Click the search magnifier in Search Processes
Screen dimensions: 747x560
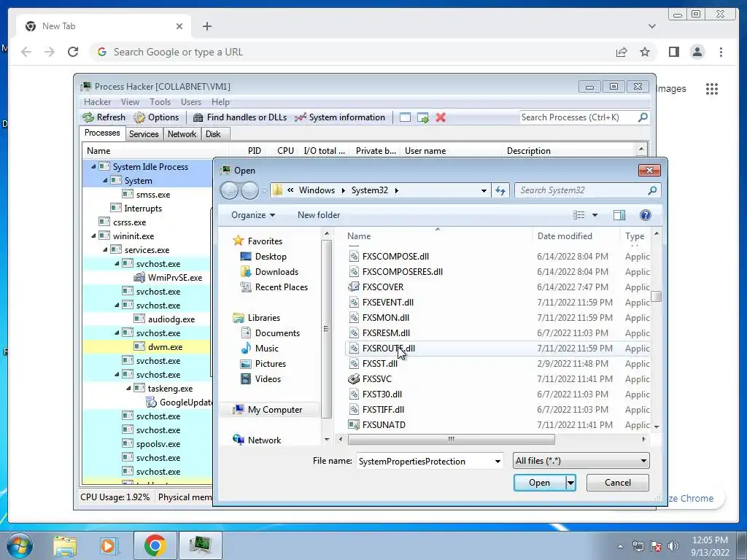tap(643, 117)
